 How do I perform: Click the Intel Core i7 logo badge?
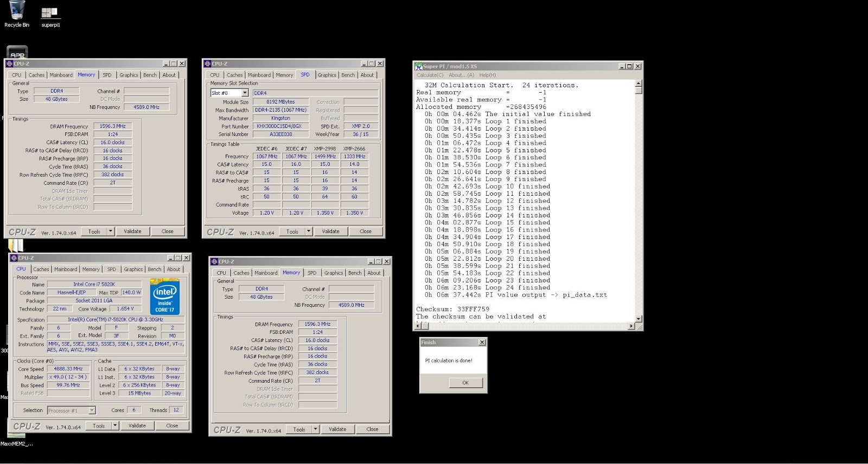pos(164,297)
